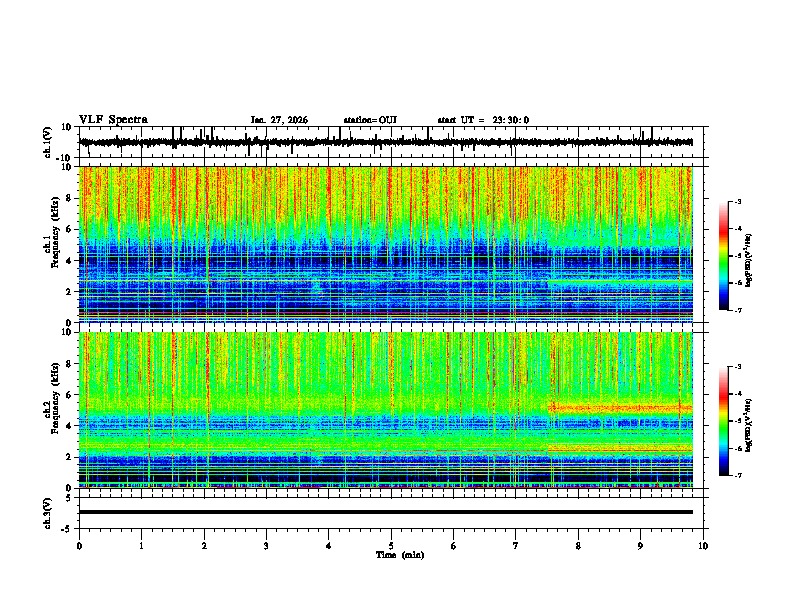Click the "-7" tick on ch.1 color bar

click(737, 310)
